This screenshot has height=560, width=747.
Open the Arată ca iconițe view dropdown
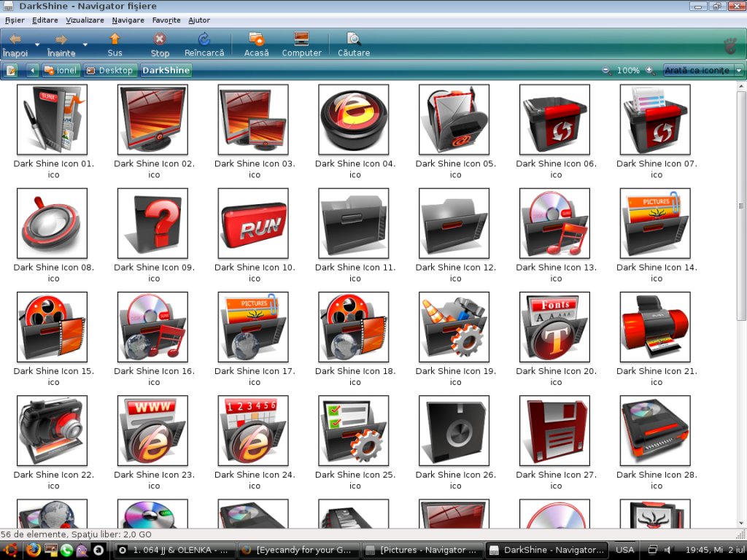coord(703,71)
